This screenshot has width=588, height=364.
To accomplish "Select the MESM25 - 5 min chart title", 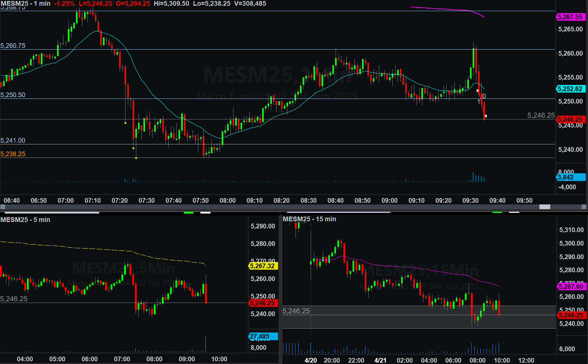I will pyautogui.click(x=25, y=220).
